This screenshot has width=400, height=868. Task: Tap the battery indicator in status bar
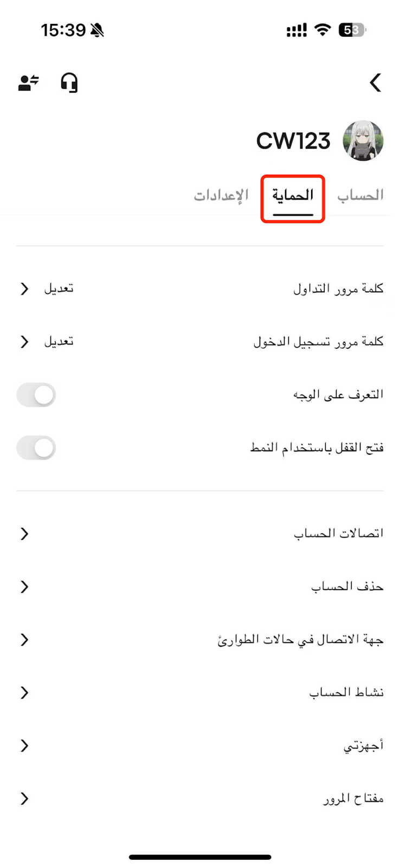(x=352, y=30)
